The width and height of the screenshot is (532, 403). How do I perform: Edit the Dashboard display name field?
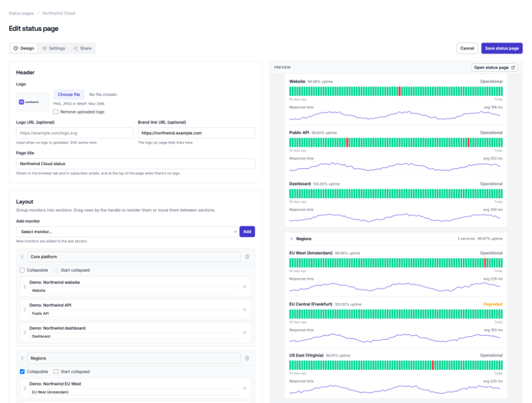pyautogui.click(x=134, y=336)
